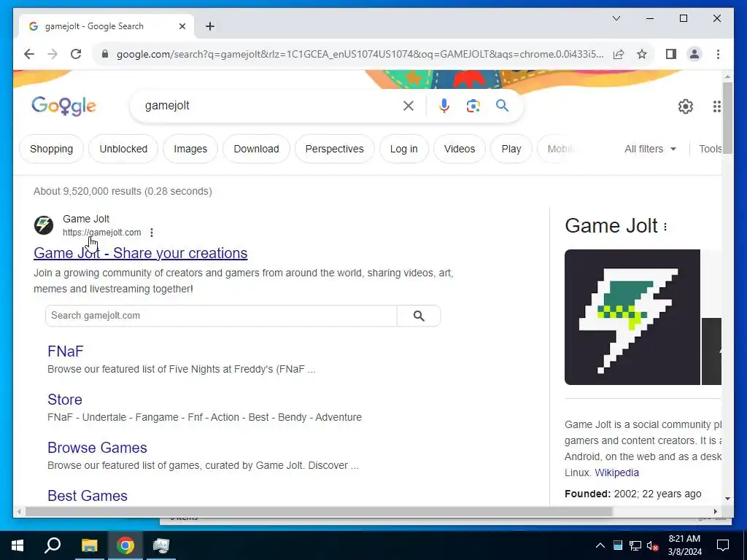Open Google quick settings gear

685,106
